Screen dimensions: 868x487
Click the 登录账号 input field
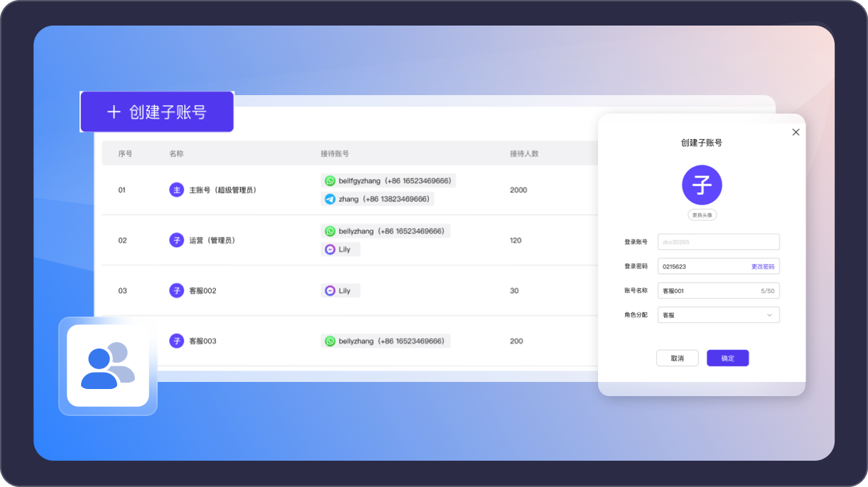tap(718, 242)
